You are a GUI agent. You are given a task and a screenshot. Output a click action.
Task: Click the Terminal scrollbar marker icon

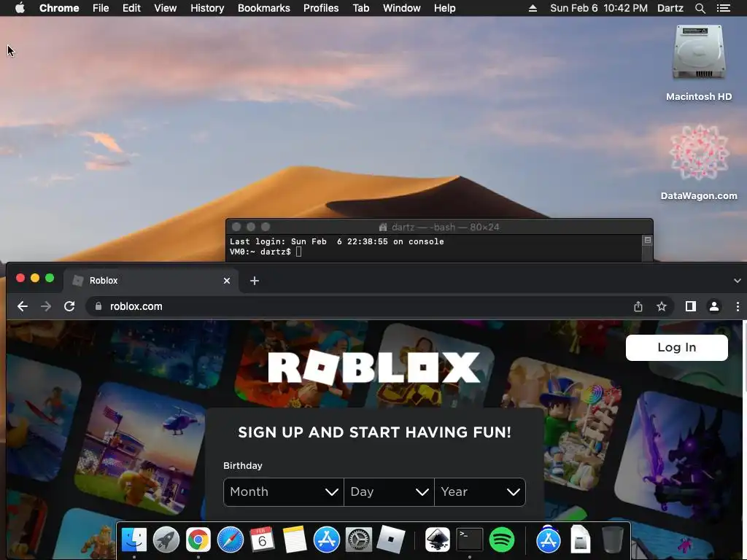[x=648, y=240]
